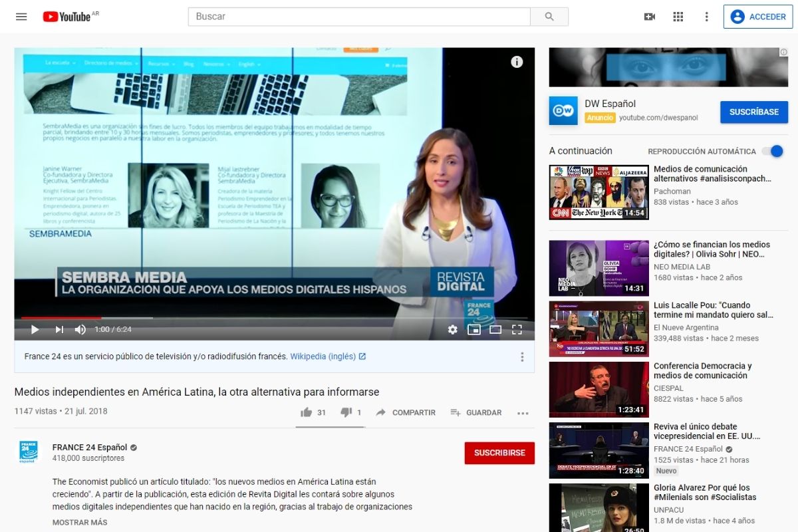Open more actions menu beside GUARDAR
This screenshot has width=798, height=532.
(x=523, y=412)
